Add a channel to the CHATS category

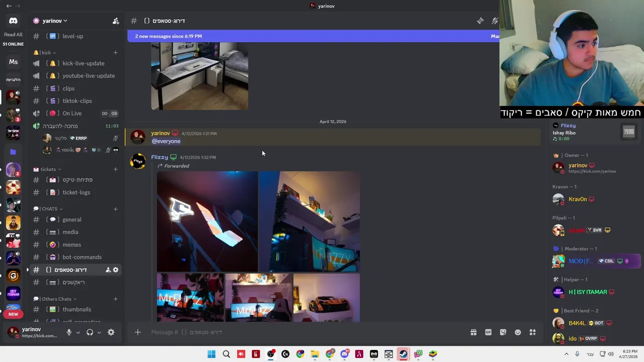pos(115,209)
